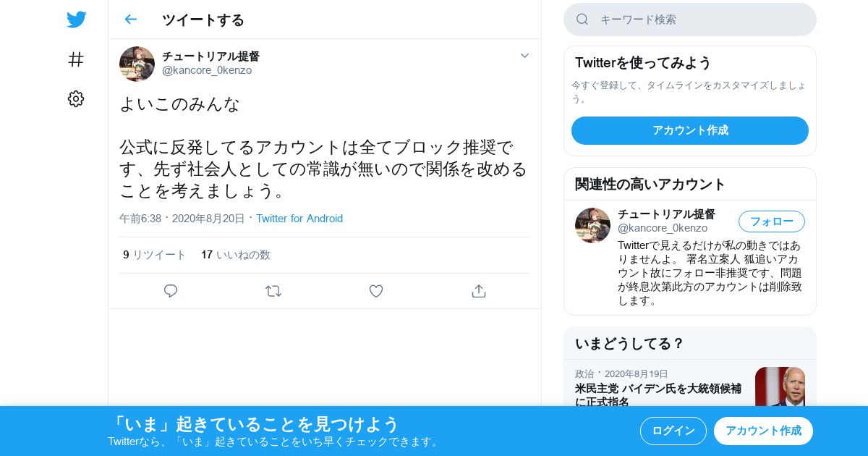Click the retweet icon under the tweet
Viewport: 868px width, 456px height.
pos(273,291)
